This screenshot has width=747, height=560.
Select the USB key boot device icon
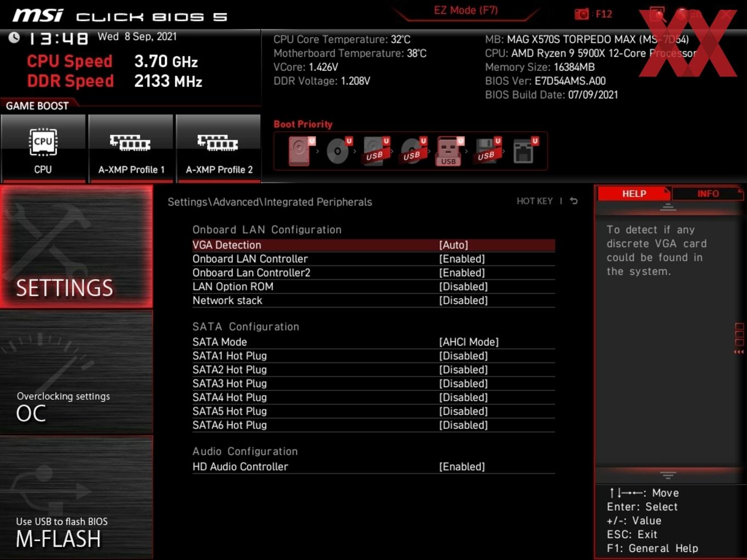pyautogui.click(x=450, y=151)
